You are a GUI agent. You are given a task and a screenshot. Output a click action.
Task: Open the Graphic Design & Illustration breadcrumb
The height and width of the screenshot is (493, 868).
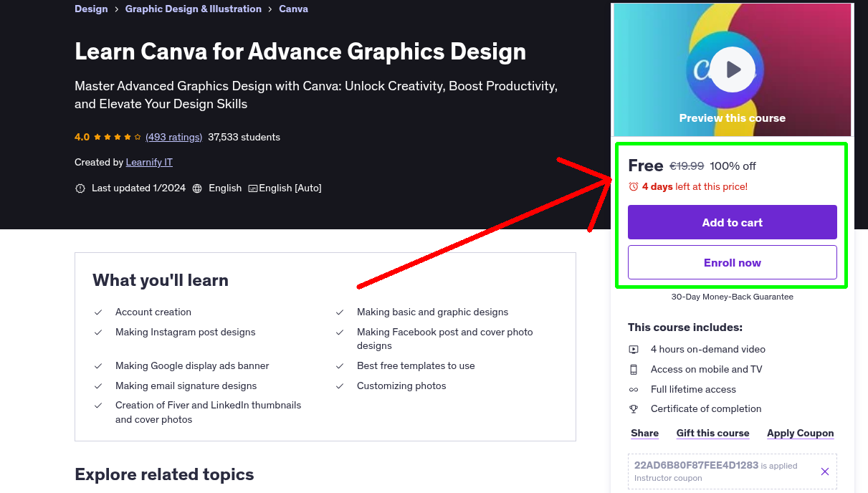[194, 9]
